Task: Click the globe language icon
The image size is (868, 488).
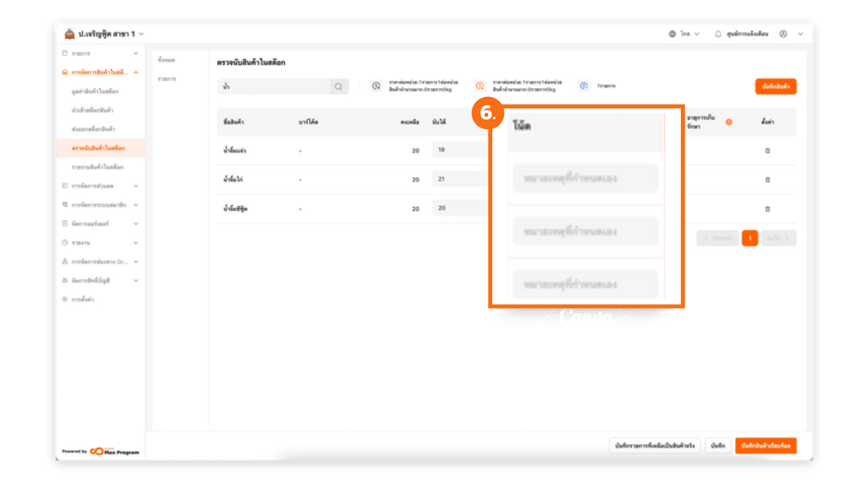Action: point(672,34)
